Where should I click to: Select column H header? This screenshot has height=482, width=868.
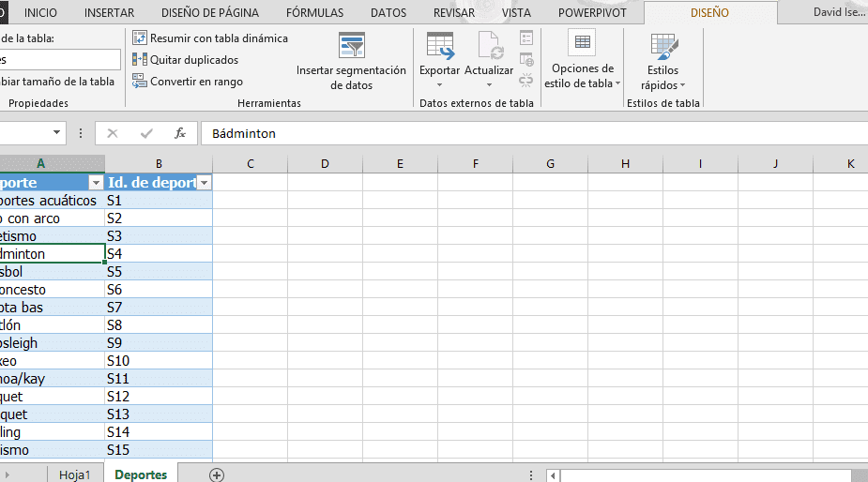(x=626, y=164)
